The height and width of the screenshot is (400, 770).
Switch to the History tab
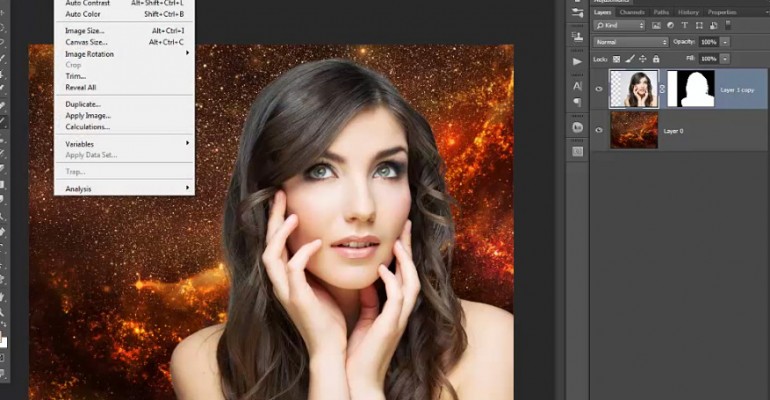pos(688,12)
